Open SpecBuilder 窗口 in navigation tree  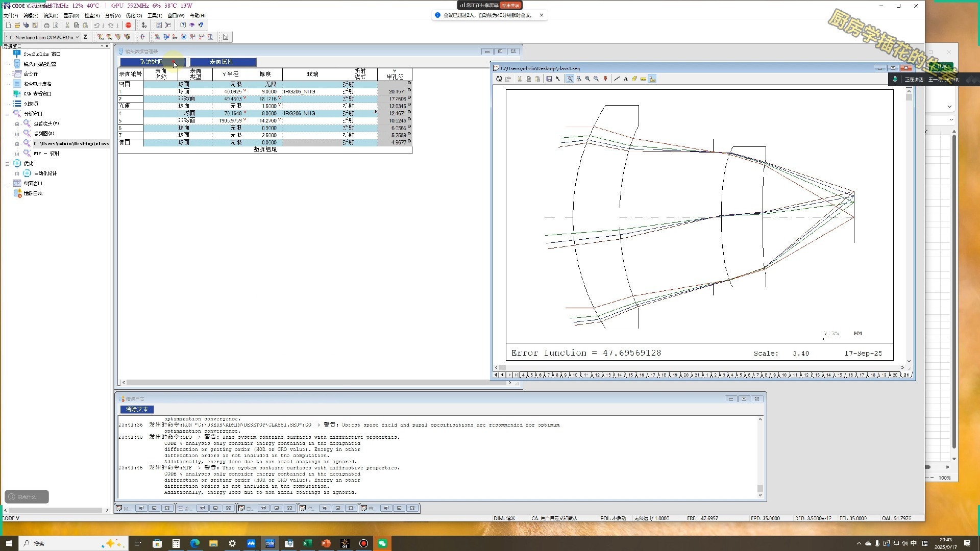(x=42, y=54)
